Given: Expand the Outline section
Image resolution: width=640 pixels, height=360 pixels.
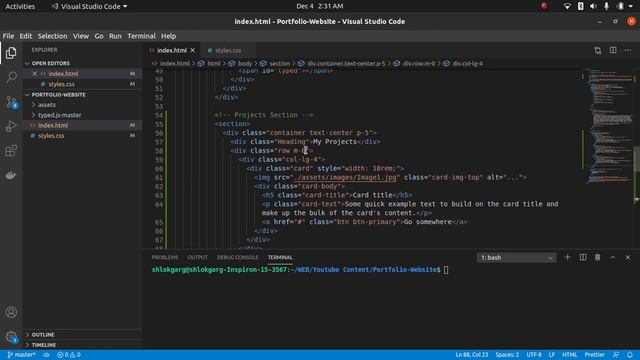Looking at the screenshot, I should [x=43, y=335].
